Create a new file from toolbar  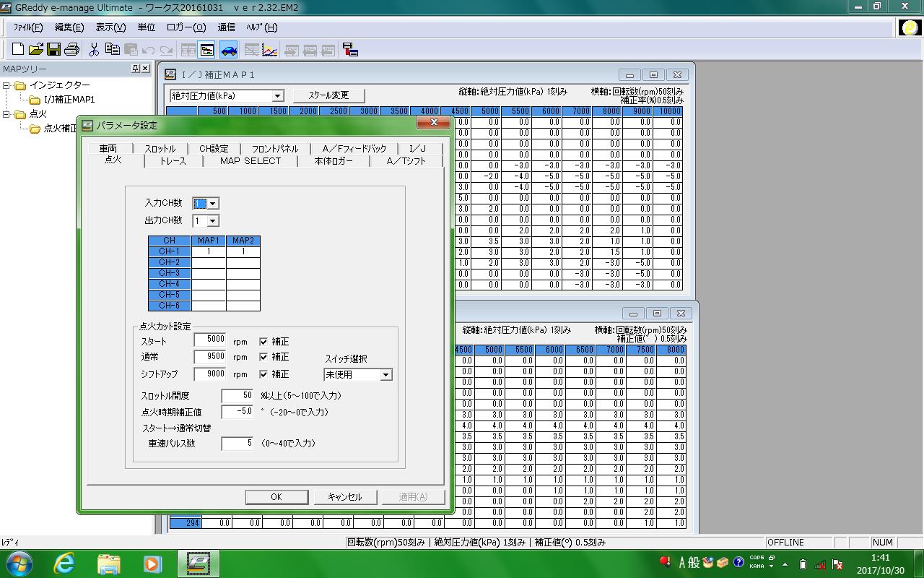[18, 50]
